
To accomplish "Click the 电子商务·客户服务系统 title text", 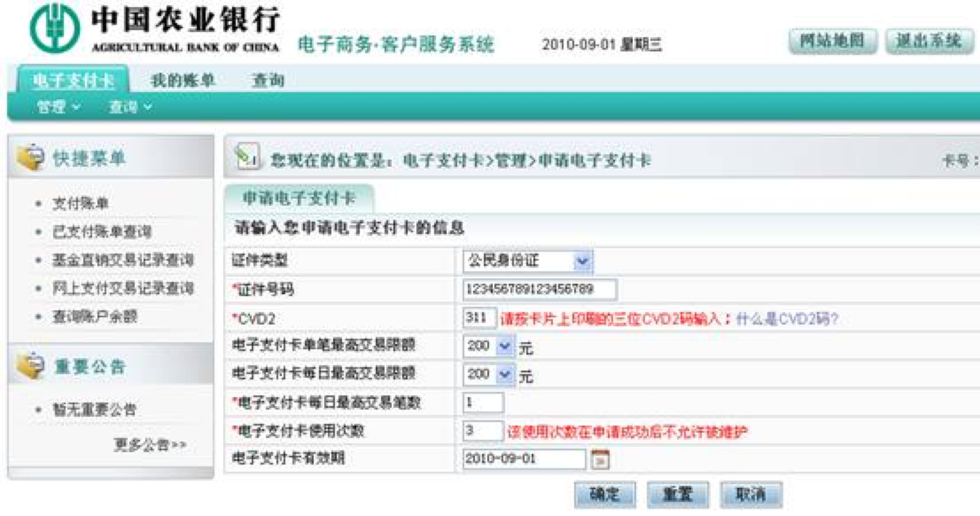I will click(396, 44).
